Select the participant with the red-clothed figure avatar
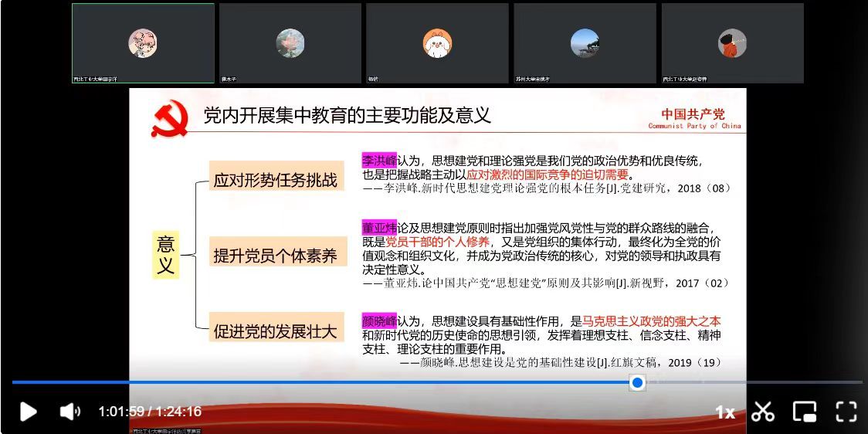Image resolution: width=868 pixels, height=434 pixels. (x=732, y=43)
